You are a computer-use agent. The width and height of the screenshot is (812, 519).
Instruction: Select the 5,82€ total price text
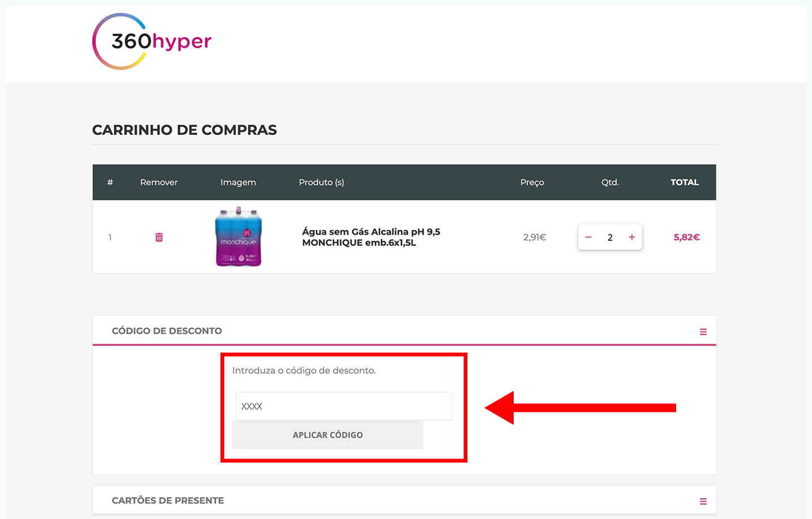[686, 237]
